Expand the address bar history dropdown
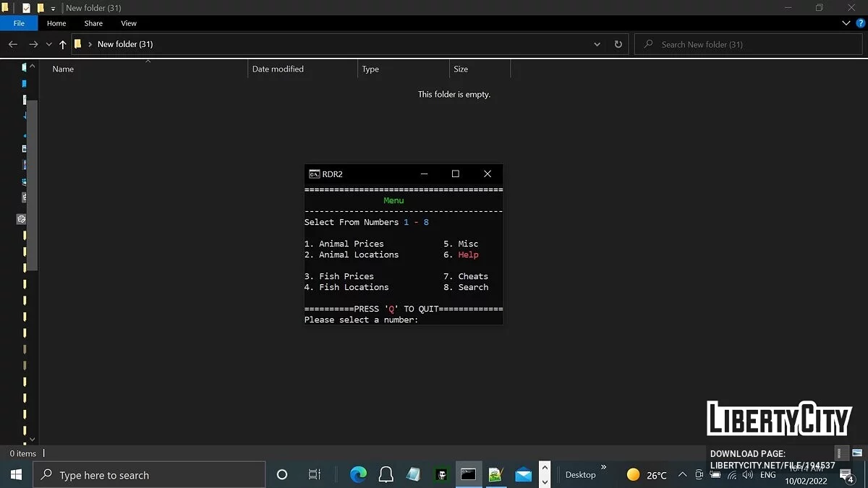The width and height of the screenshot is (868, 488). pyautogui.click(x=597, y=44)
